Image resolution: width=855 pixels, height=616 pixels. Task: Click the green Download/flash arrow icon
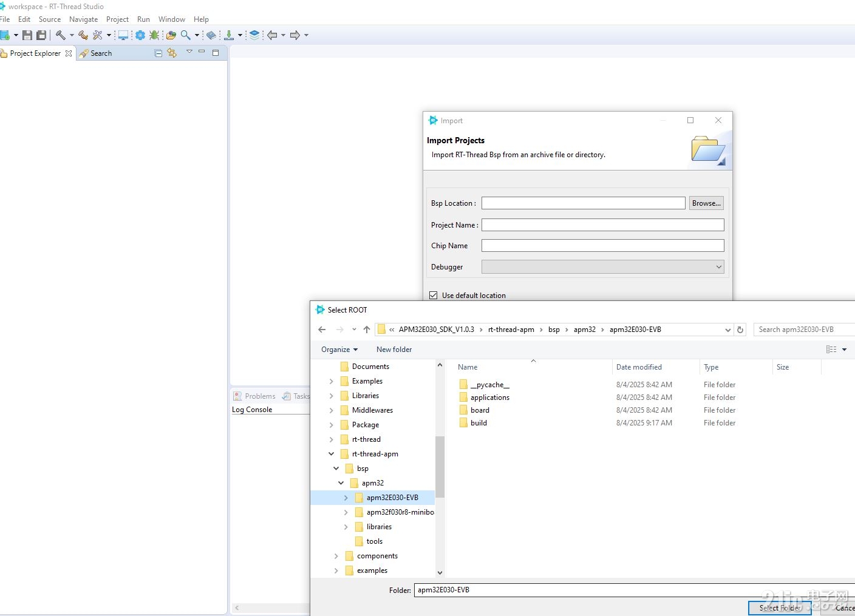(230, 35)
